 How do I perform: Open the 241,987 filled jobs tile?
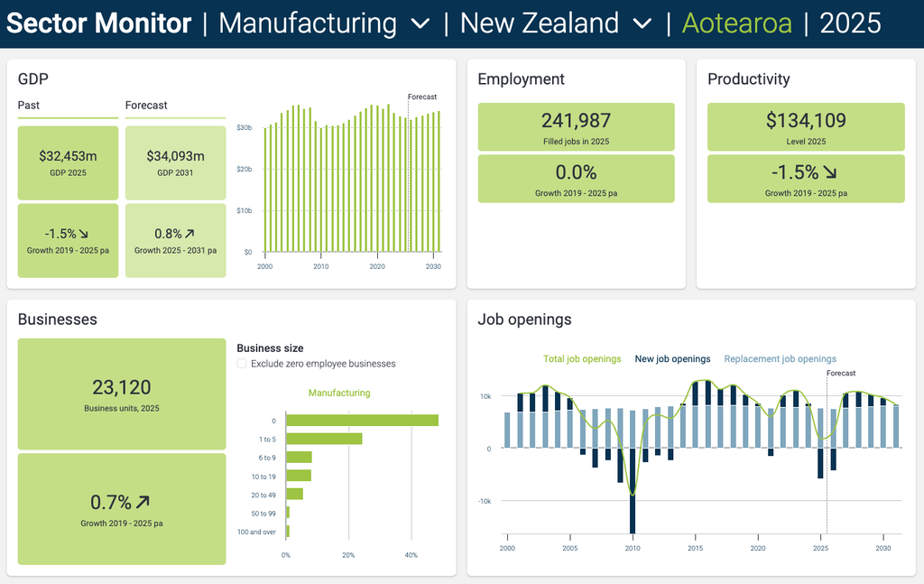[x=577, y=126]
